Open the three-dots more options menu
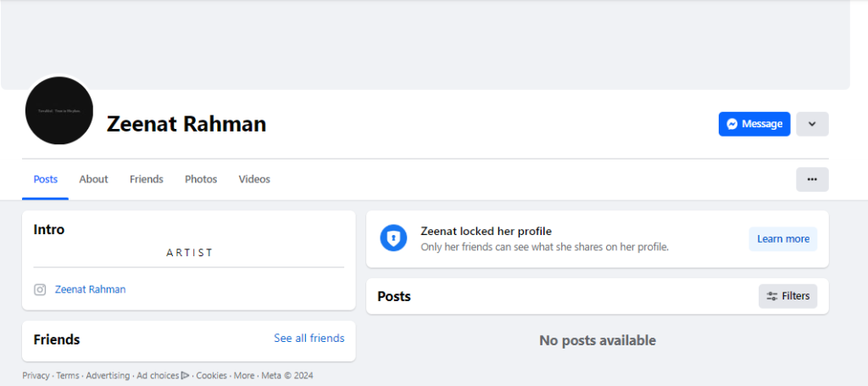This screenshot has width=868, height=386. 811,179
